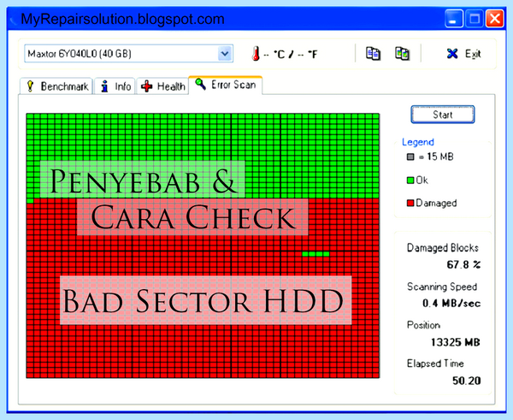Click the Elapsed Time value 50.20

click(467, 381)
